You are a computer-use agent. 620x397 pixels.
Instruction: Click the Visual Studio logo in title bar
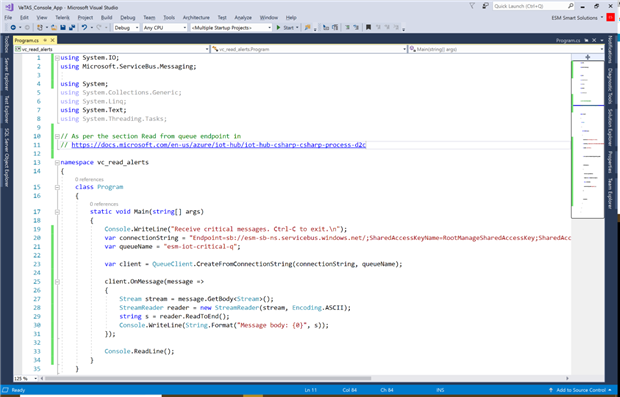click(x=9, y=7)
